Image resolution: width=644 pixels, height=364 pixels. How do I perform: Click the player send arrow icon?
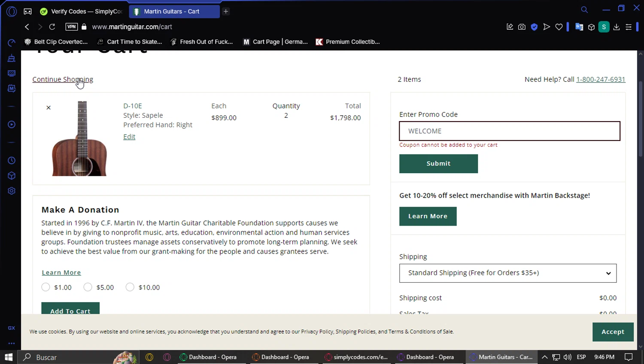(547, 27)
